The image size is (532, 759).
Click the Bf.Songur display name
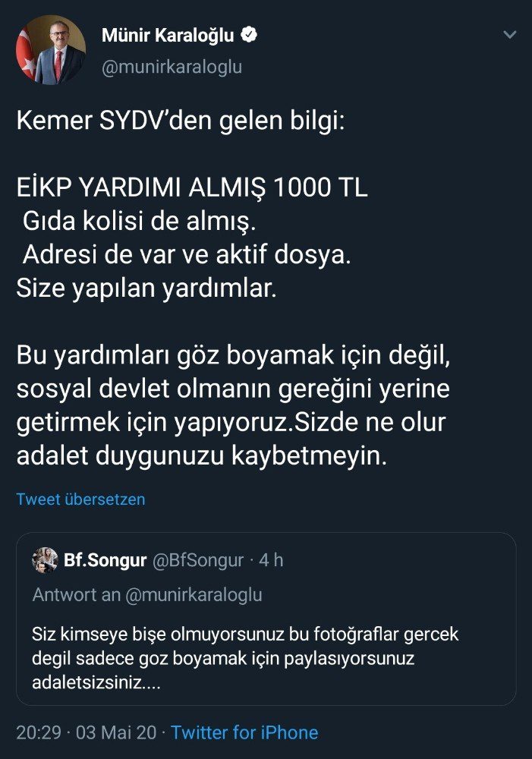106,561
